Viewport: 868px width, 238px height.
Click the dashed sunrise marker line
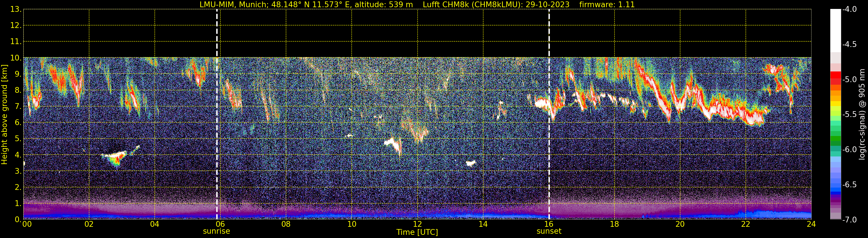coord(217,114)
